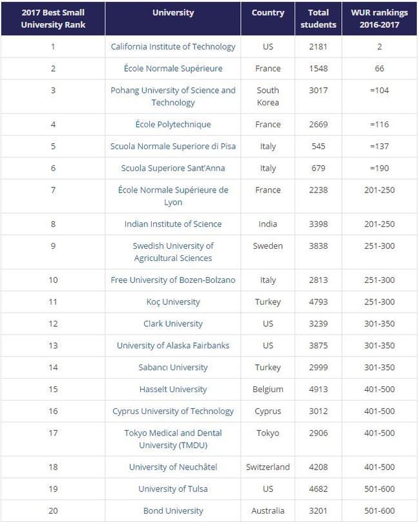Open University of Neuchâtel link

point(173,467)
